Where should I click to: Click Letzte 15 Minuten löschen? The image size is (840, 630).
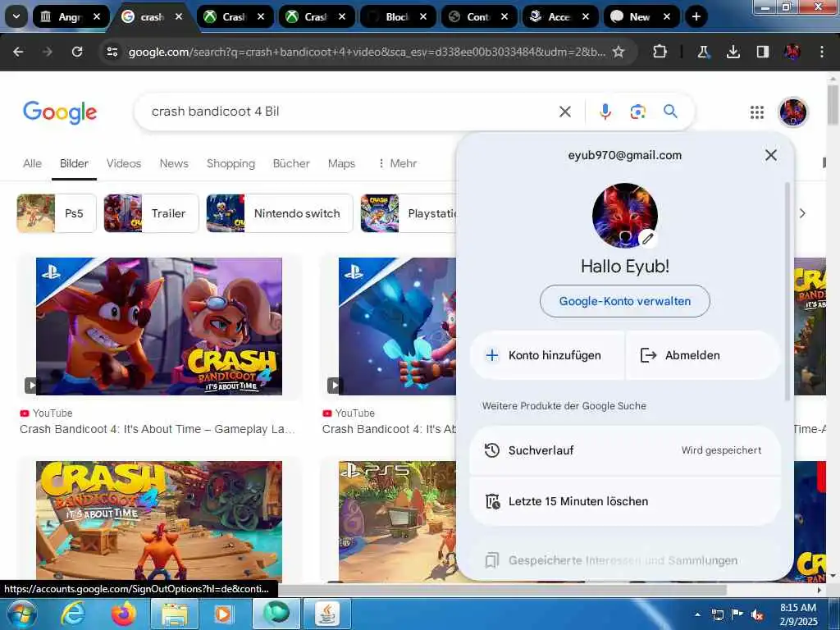point(624,501)
